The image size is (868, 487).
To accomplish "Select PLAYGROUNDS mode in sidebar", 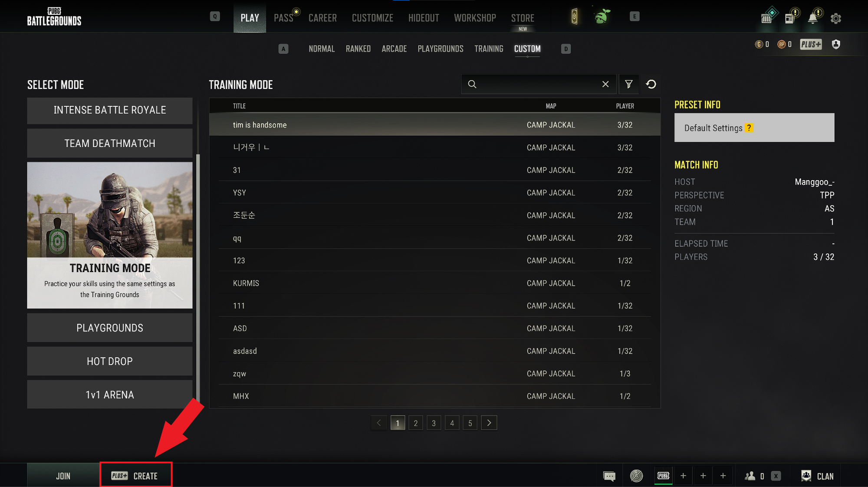I will pyautogui.click(x=110, y=328).
